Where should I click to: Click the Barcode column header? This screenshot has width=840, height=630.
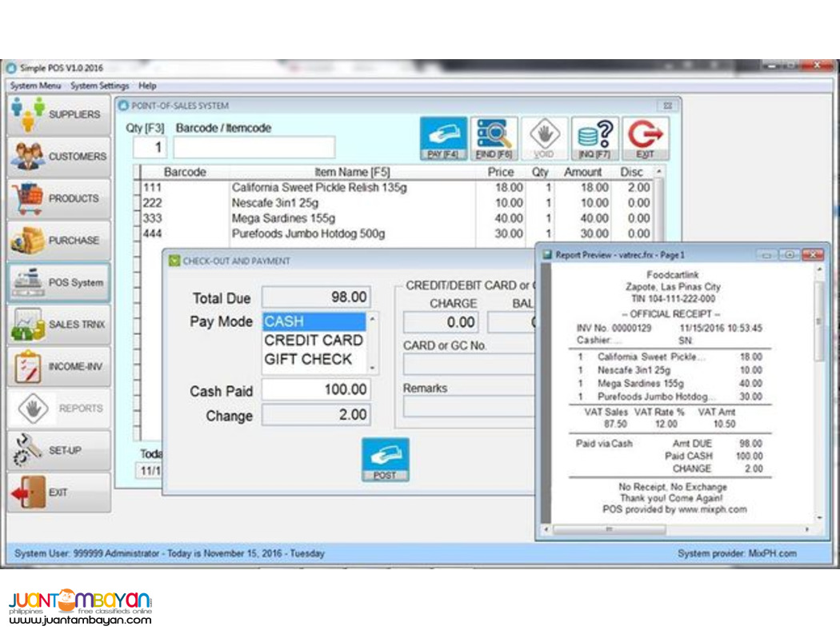click(185, 173)
